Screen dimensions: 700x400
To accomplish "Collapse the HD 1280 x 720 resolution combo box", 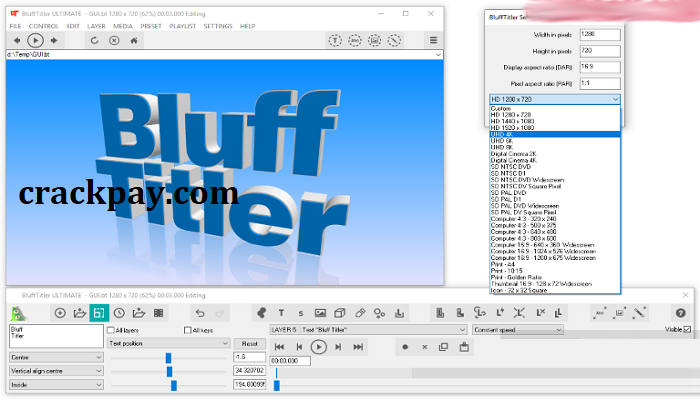I will point(555,99).
